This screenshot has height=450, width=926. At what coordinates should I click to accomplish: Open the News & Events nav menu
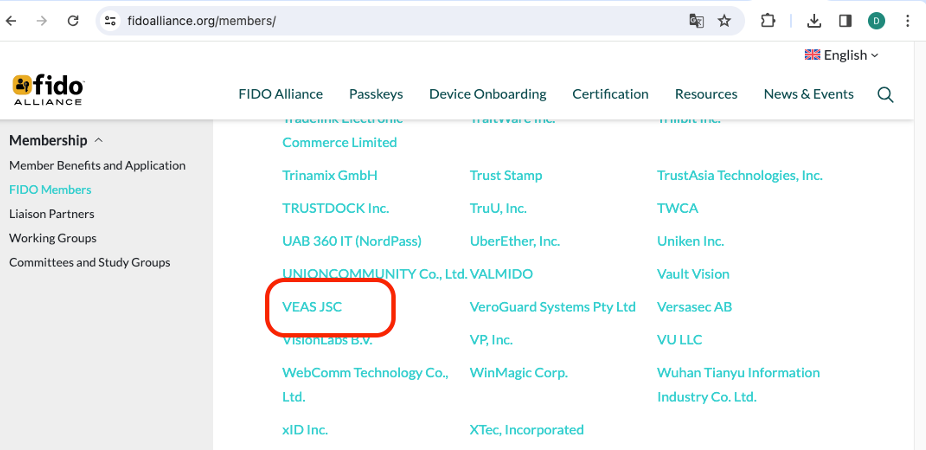coord(808,94)
